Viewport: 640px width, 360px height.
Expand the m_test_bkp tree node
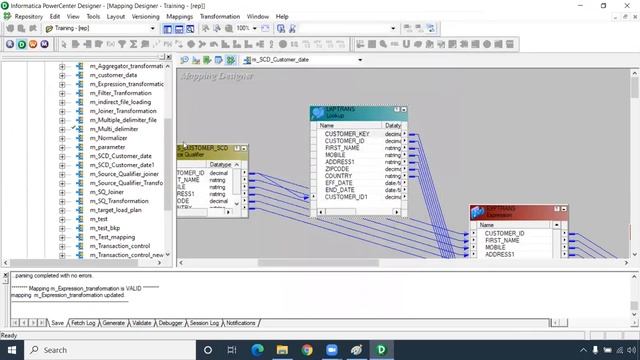62,228
